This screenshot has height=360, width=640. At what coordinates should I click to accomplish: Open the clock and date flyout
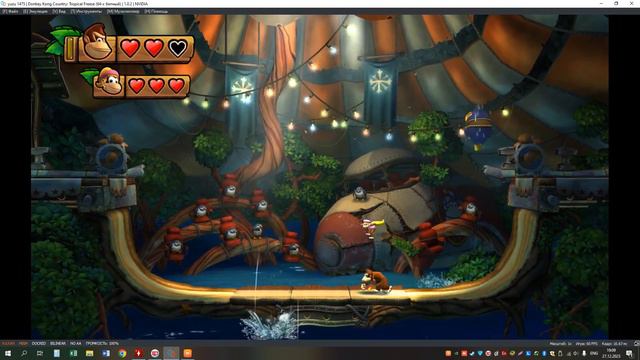[x=611, y=353]
